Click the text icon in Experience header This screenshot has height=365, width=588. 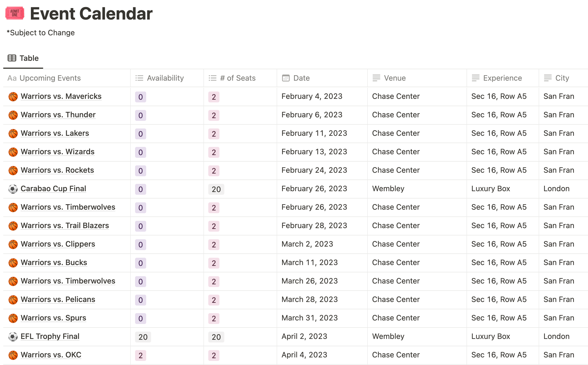476,78
